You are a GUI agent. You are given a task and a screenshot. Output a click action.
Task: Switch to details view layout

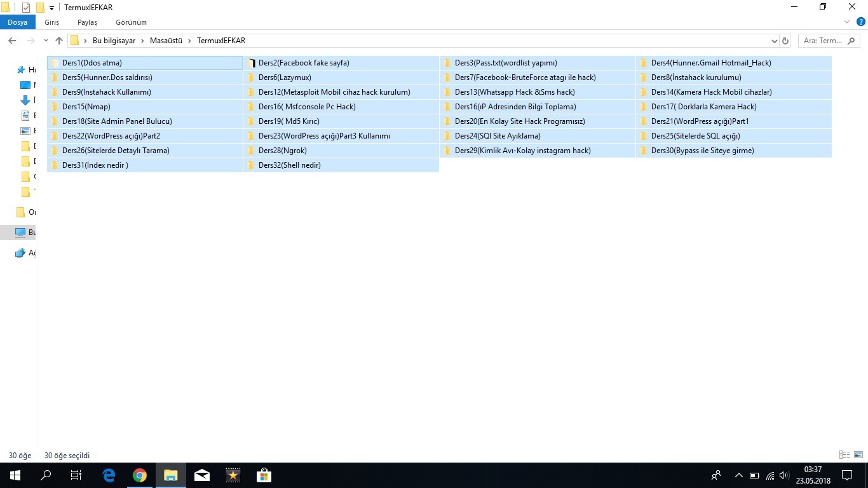(844, 455)
